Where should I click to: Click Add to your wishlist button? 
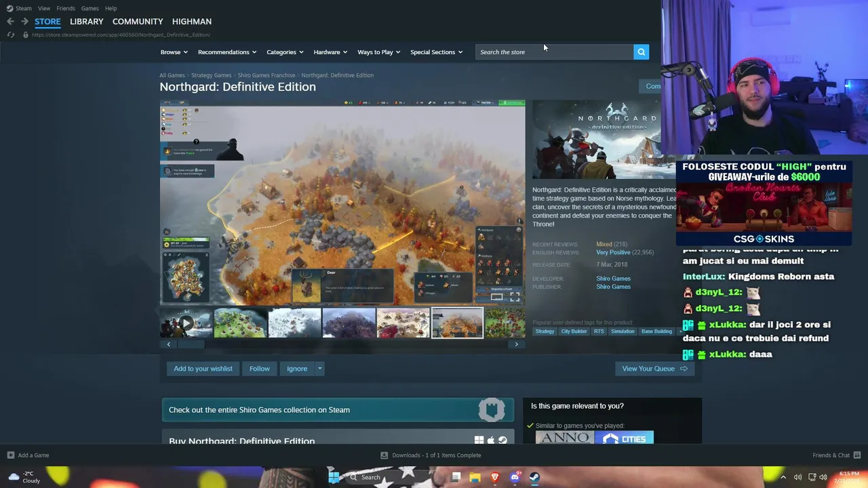(x=203, y=369)
